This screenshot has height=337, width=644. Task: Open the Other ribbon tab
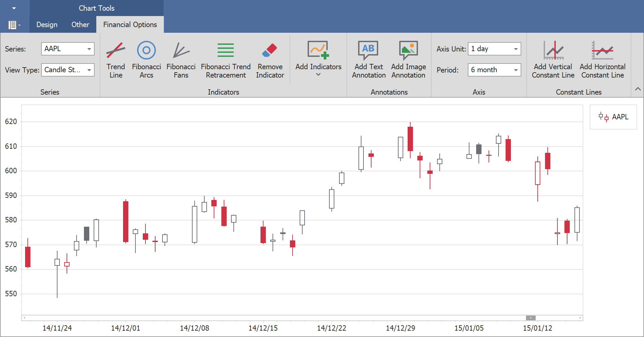80,25
